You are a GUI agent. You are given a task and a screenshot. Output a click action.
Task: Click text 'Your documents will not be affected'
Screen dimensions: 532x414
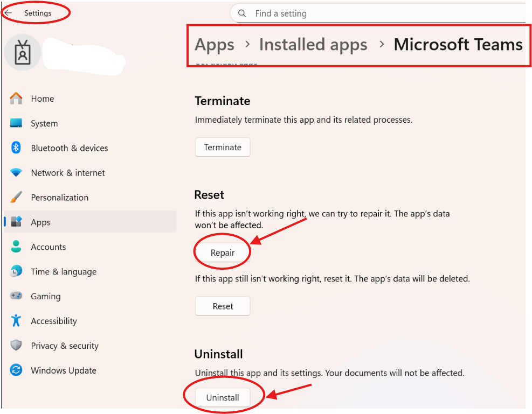pyautogui.click(x=395, y=373)
